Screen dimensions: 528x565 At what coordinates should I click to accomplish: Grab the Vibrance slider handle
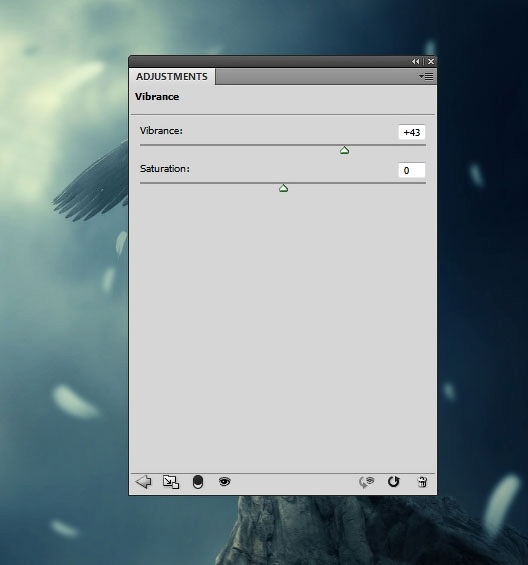pos(345,150)
